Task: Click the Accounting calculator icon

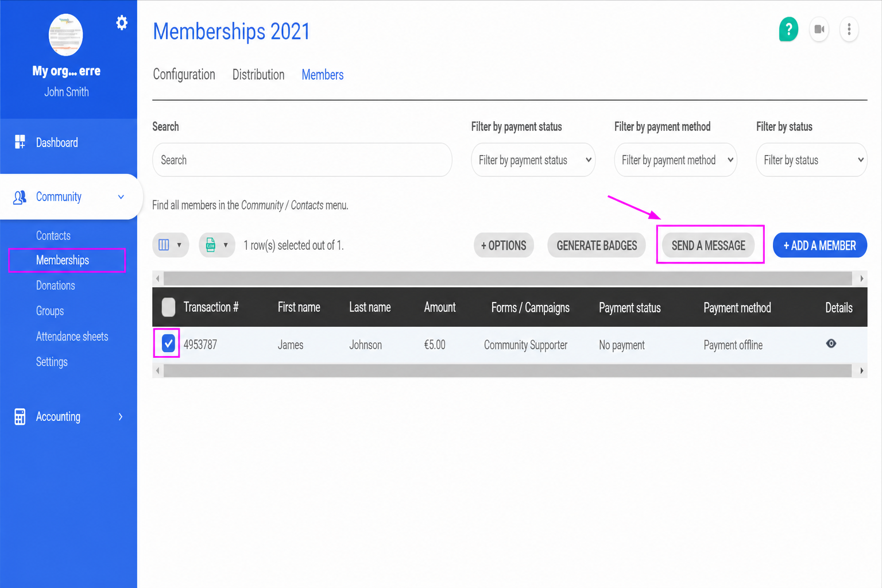Action: pyautogui.click(x=20, y=416)
